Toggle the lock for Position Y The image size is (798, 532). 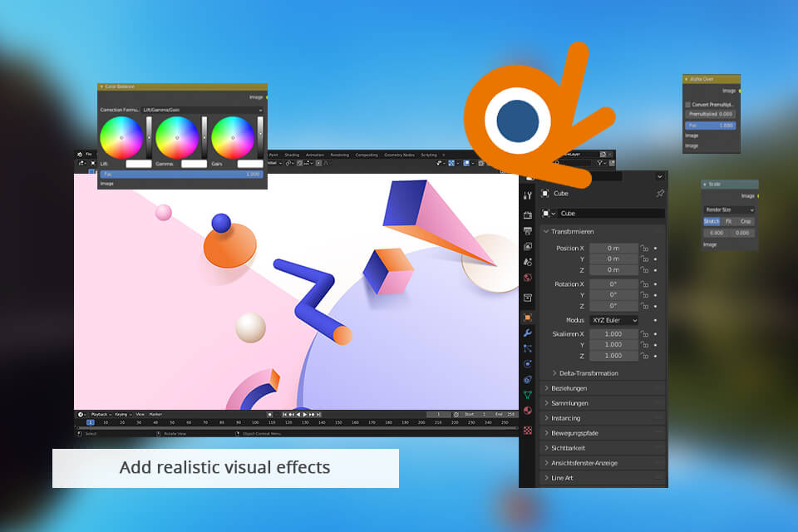pos(644,259)
